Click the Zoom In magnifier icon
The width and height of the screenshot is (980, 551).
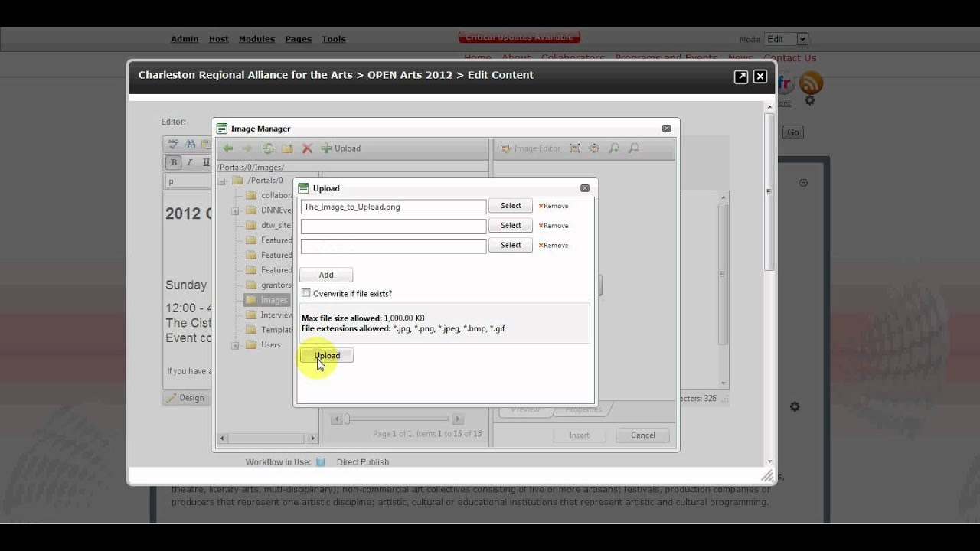coord(613,148)
